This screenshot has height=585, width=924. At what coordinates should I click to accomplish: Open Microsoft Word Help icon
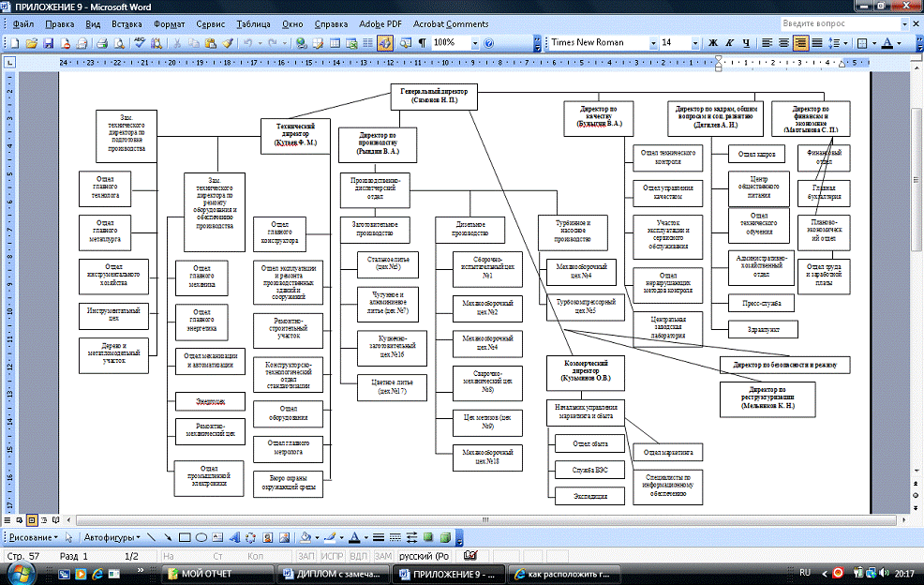488,43
